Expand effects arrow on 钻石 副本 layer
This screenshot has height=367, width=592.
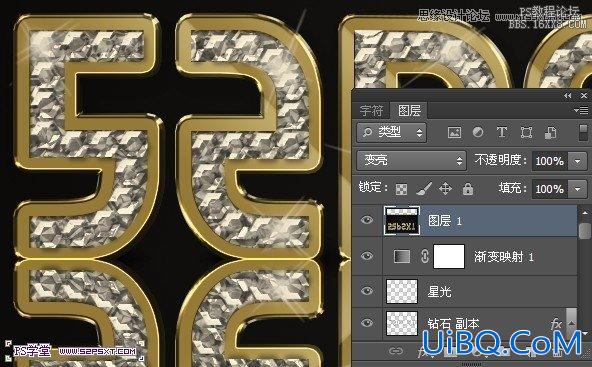[x=572, y=324]
